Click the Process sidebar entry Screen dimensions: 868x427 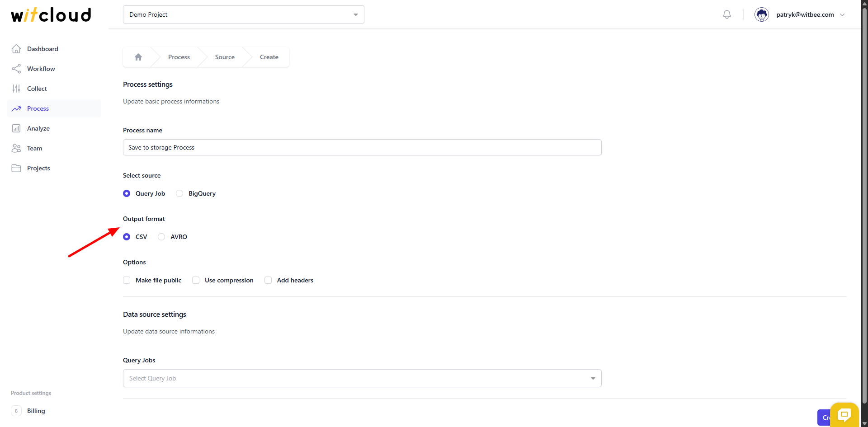pos(38,108)
